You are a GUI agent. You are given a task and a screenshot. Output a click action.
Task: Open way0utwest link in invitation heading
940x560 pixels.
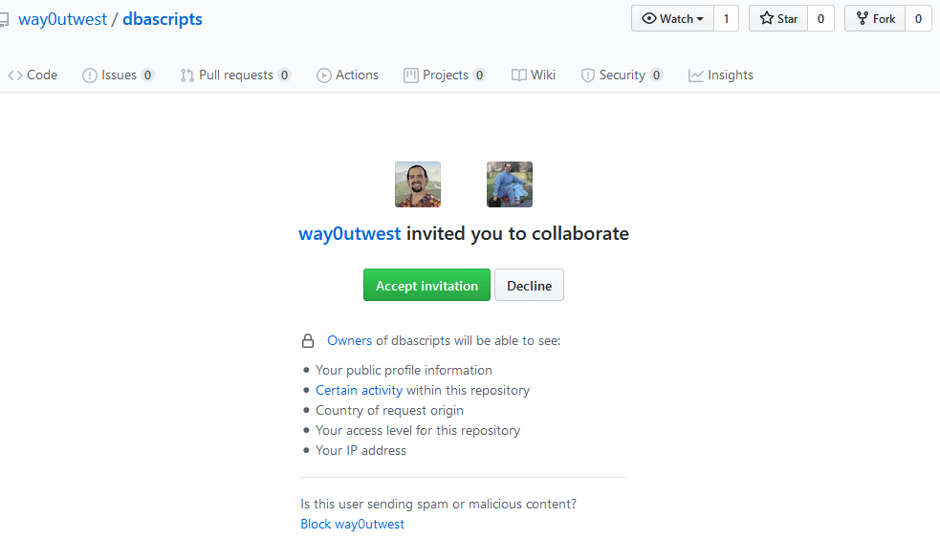349,233
